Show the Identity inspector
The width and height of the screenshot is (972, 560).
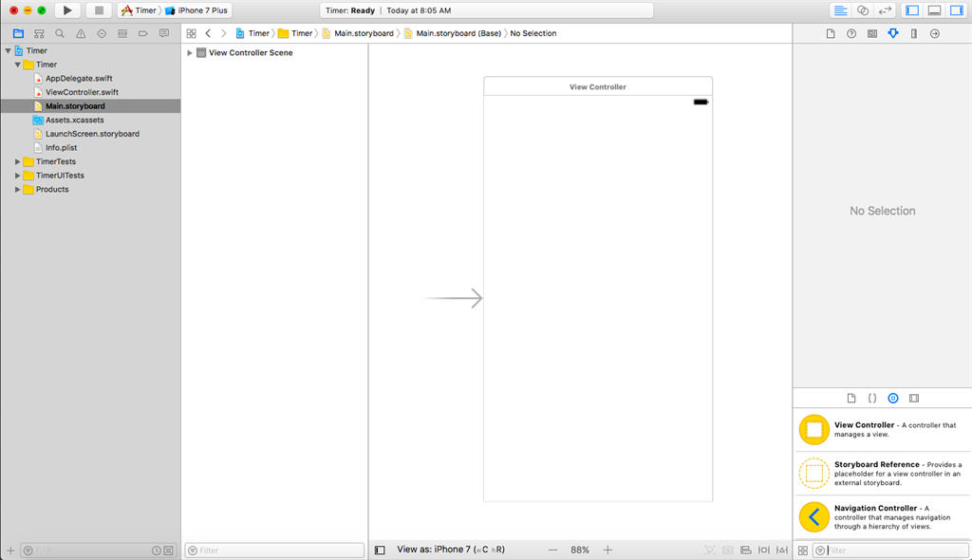[872, 33]
